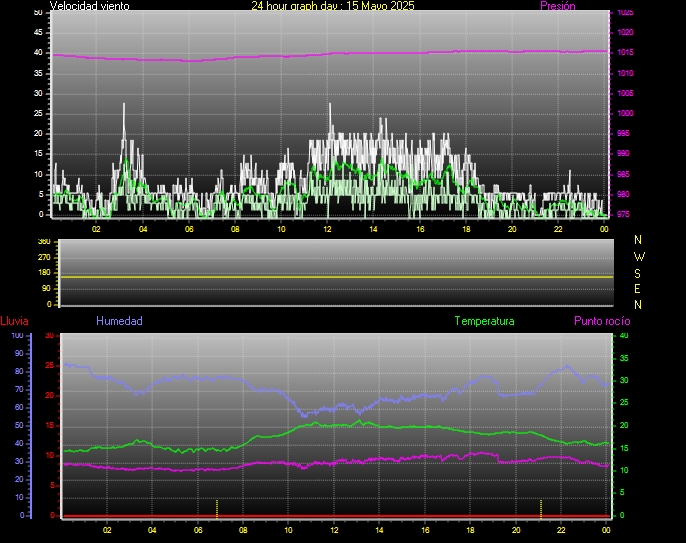Click the 12 hour label under wind graph
686x543 pixels.
coord(328,229)
